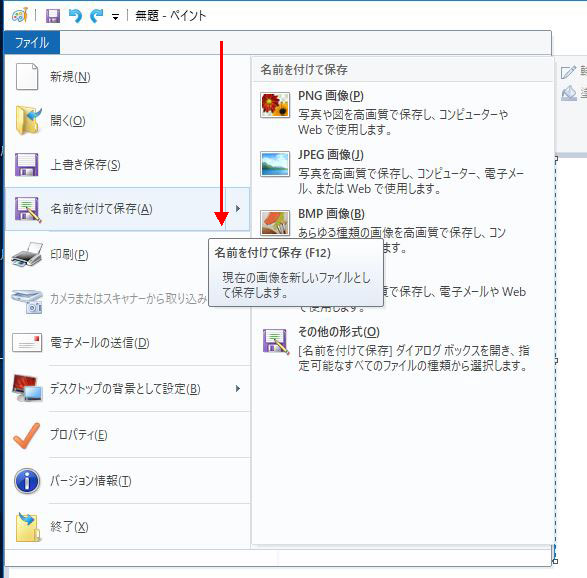The width and height of the screenshot is (587, 578).
Task: Click バージョン情報(T) info icon
Action: tap(27, 481)
